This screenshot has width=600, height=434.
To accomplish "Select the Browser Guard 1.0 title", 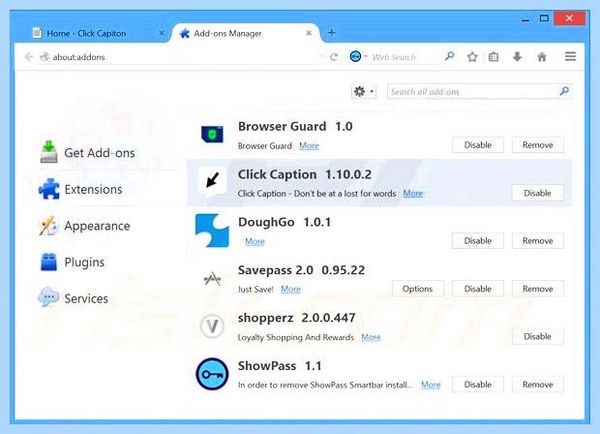I will pyautogui.click(x=295, y=126).
